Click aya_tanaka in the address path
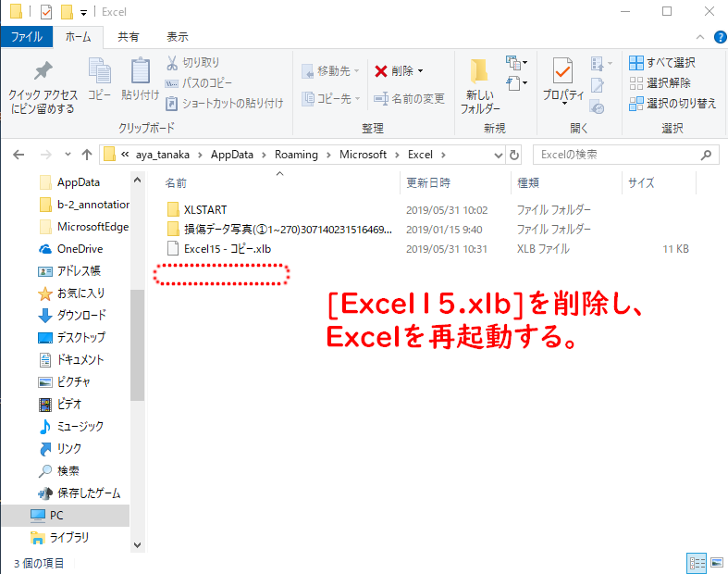This screenshot has width=728, height=574. (163, 155)
